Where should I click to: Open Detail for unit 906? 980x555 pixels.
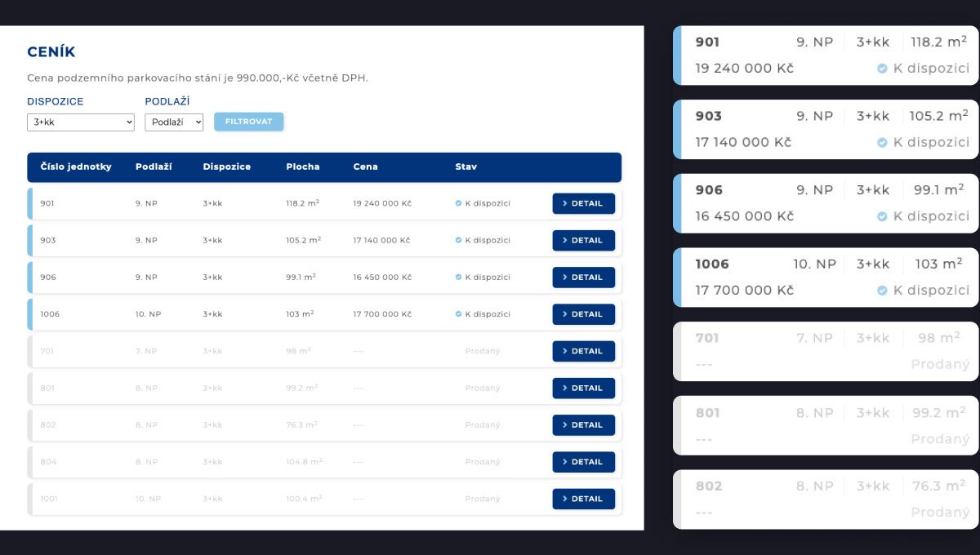(x=583, y=277)
